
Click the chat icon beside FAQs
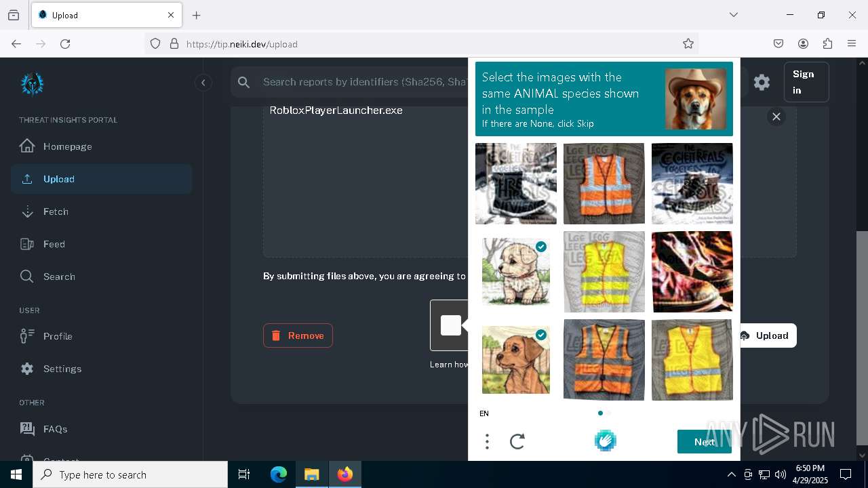tap(27, 428)
